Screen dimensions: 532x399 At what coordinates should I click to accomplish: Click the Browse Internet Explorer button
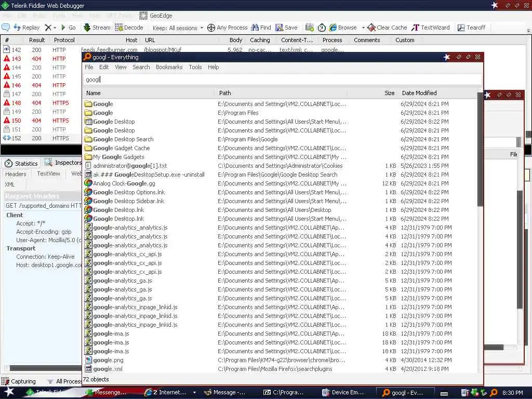(343, 28)
